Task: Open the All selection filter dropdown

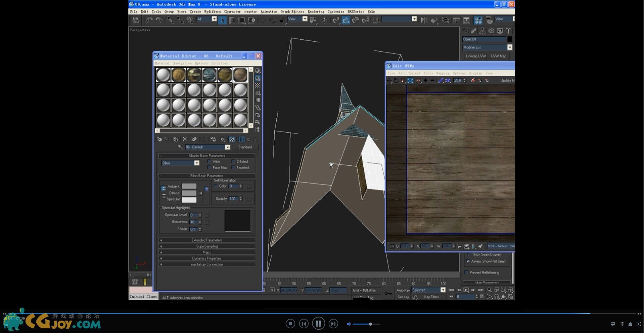Action: [x=214, y=19]
